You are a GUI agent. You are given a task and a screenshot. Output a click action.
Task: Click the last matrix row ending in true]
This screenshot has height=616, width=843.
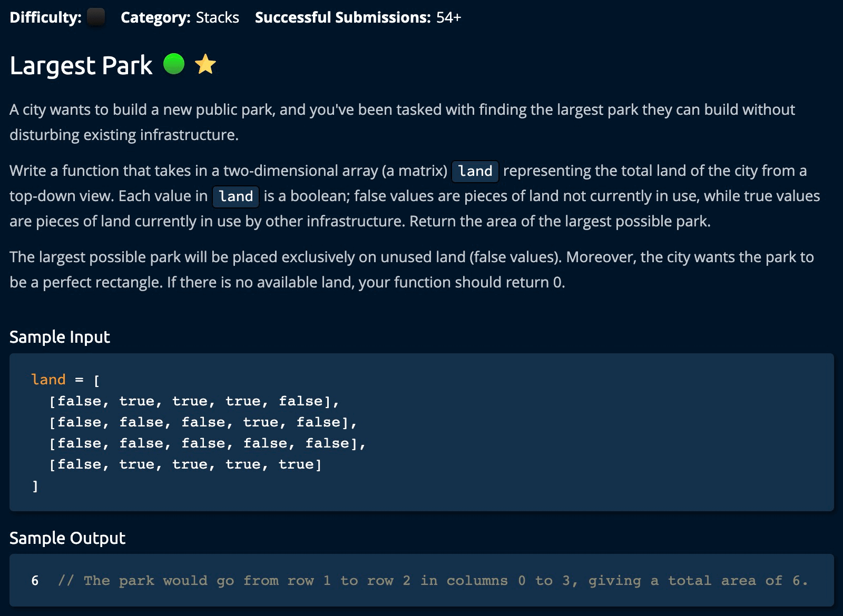pyautogui.click(x=185, y=464)
